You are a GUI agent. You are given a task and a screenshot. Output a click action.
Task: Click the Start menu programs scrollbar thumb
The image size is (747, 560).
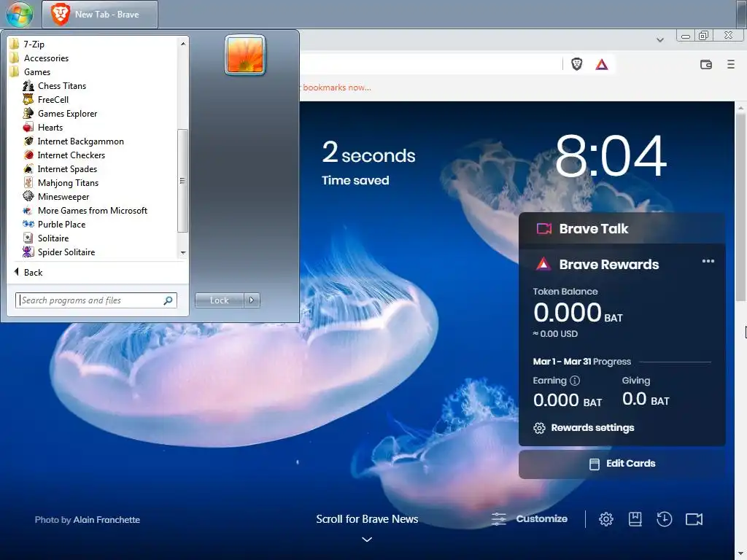182,181
